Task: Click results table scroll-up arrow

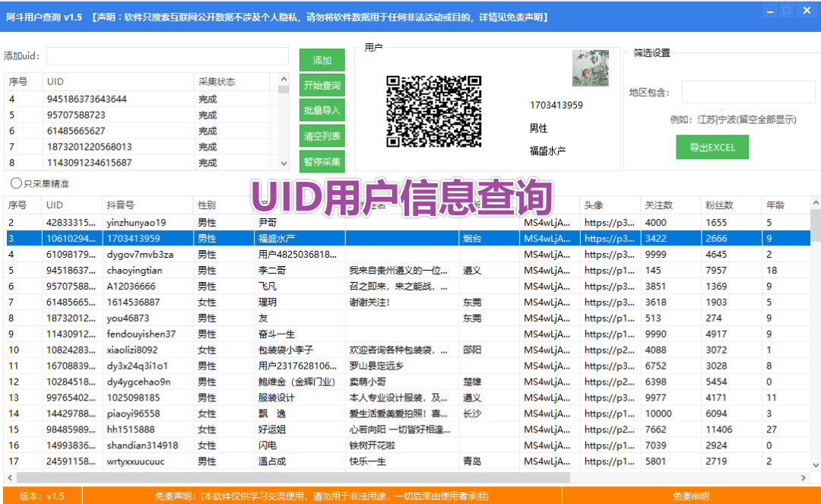Action: [x=815, y=202]
